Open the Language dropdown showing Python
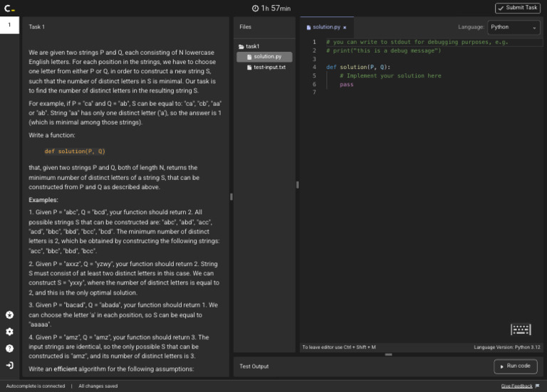This screenshot has width=547, height=392. click(x=514, y=27)
